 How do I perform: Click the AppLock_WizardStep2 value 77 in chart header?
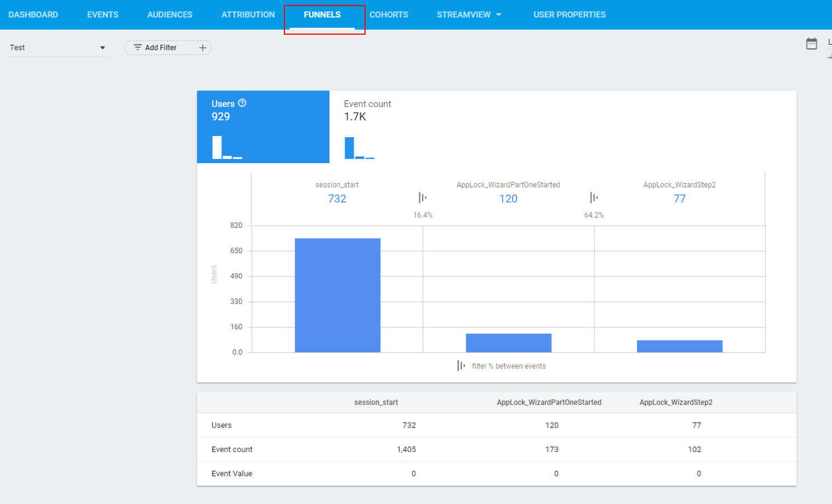pos(680,199)
